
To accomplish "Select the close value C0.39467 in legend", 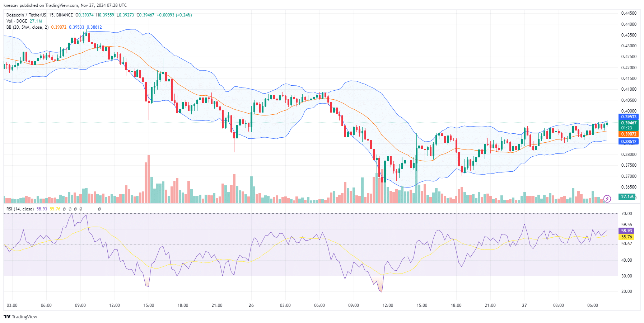I will 145,15.
